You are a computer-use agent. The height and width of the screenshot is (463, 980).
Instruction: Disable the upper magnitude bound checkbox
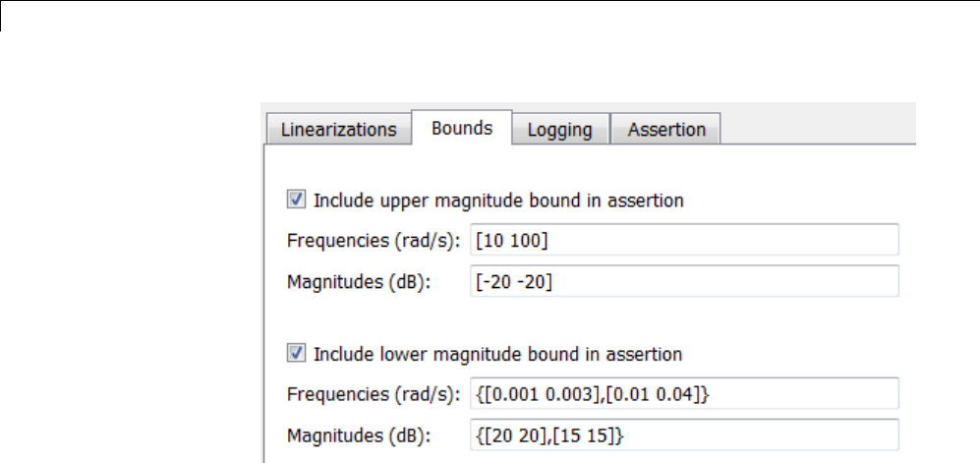pyautogui.click(x=296, y=201)
